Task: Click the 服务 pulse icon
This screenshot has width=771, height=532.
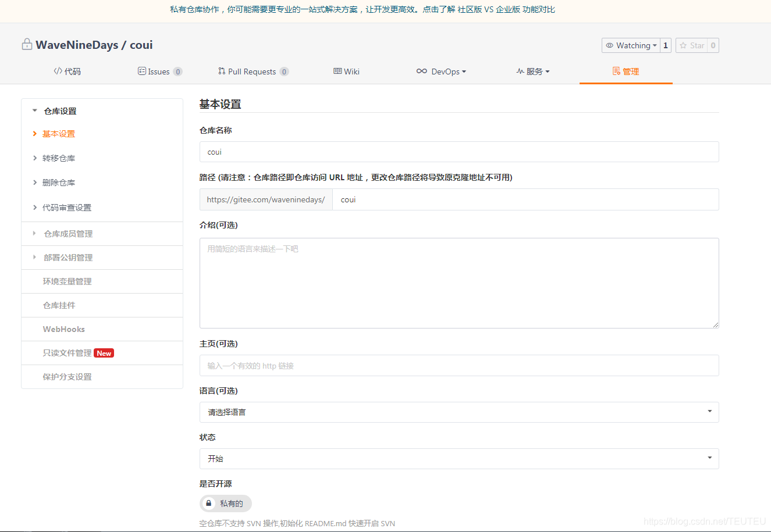Action: tap(520, 71)
